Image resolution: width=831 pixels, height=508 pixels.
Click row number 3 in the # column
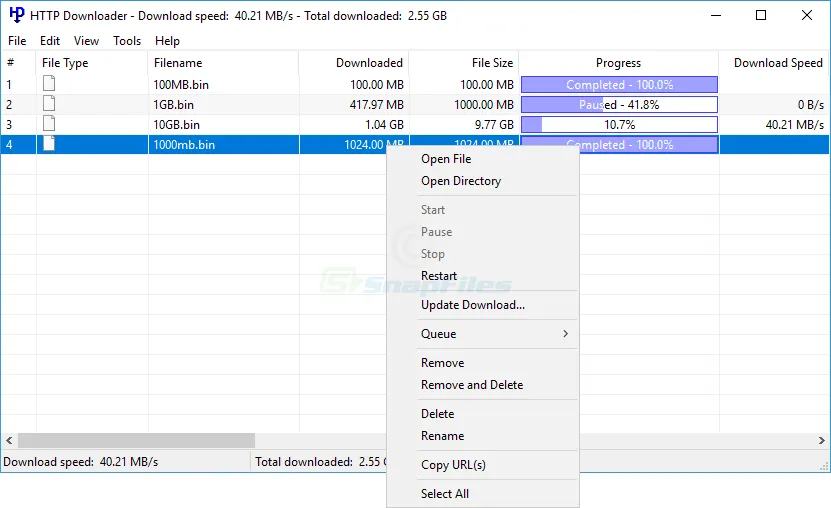click(8, 125)
